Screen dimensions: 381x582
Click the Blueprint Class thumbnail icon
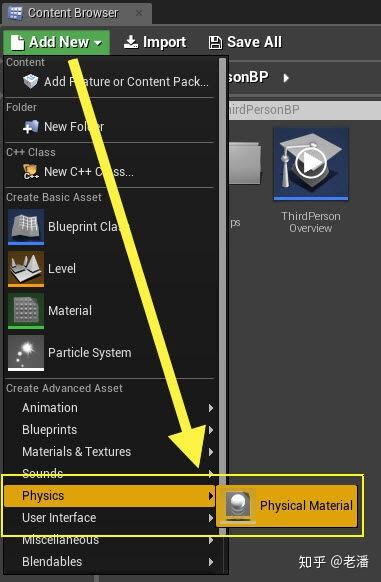(x=26, y=226)
